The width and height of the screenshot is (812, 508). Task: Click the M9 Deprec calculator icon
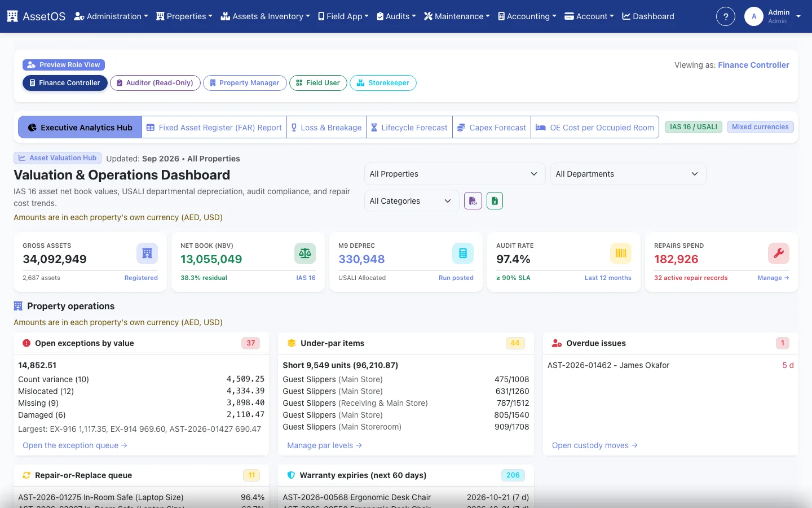coord(463,253)
